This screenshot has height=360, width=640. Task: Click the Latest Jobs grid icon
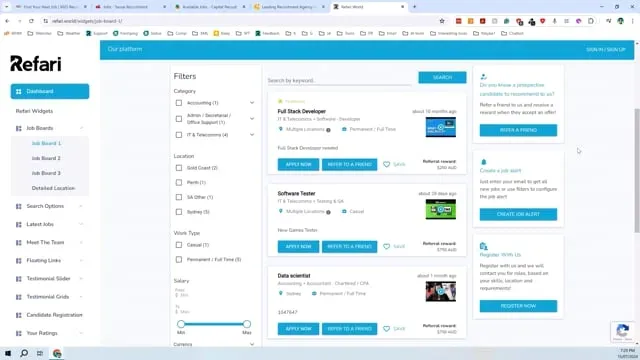[18, 224]
